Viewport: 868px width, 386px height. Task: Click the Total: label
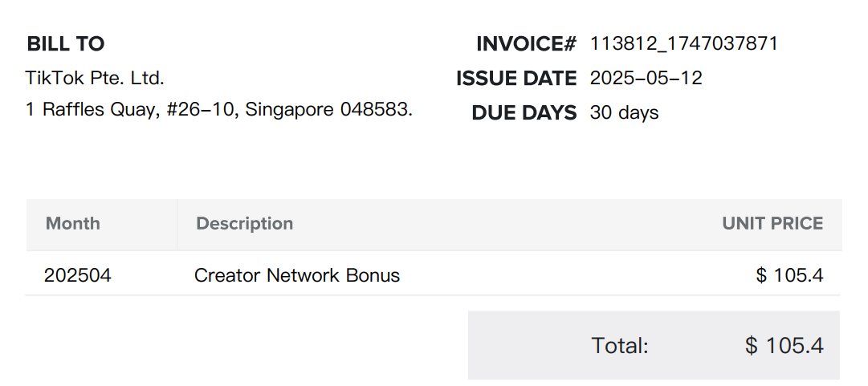620,346
